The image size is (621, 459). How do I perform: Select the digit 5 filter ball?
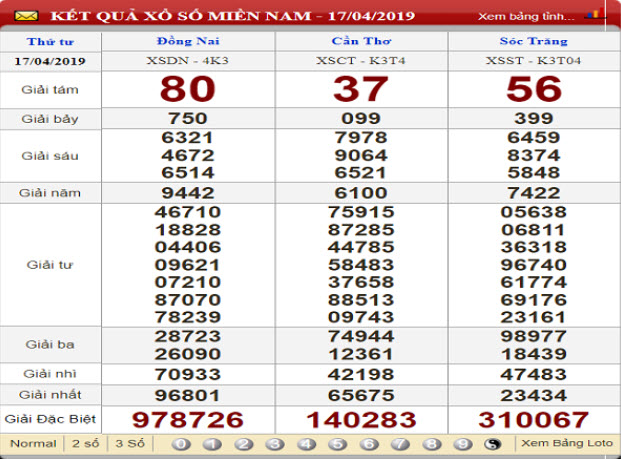(x=337, y=443)
